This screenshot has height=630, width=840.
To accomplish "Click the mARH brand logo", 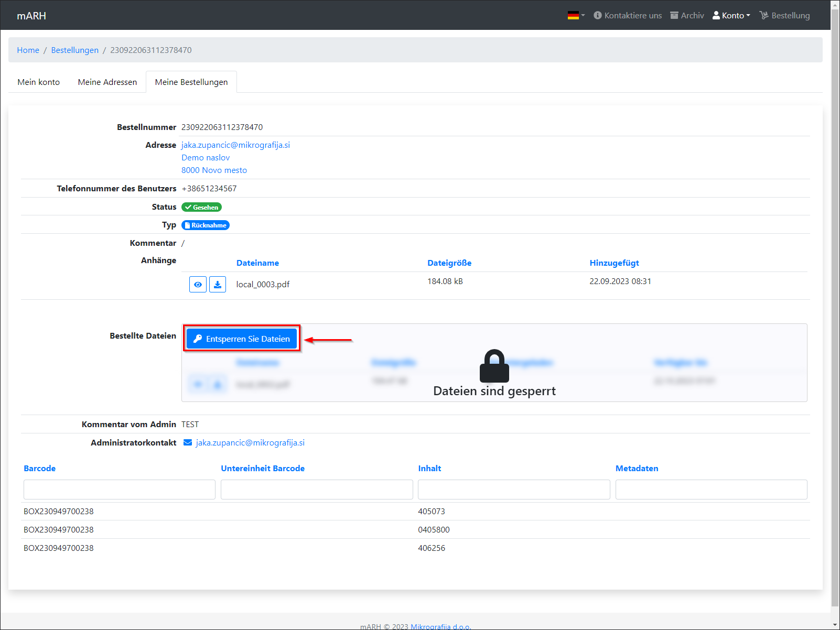I will [31, 16].
